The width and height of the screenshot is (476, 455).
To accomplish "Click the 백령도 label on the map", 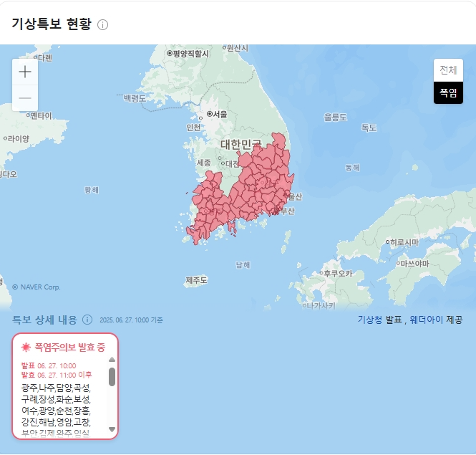I will [135, 98].
